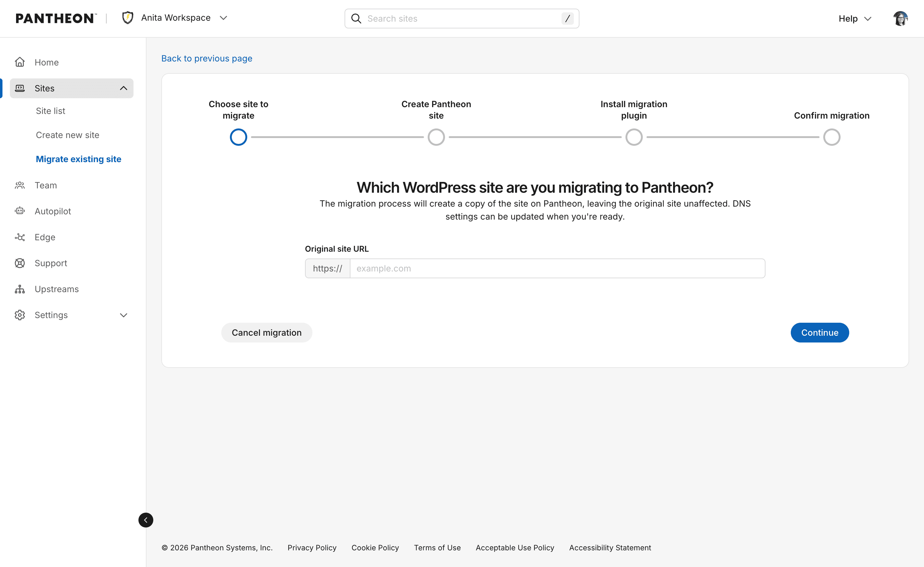The image size is (924, 567).
Task: Click the Original site URL label
Action: tap(337, 249)
